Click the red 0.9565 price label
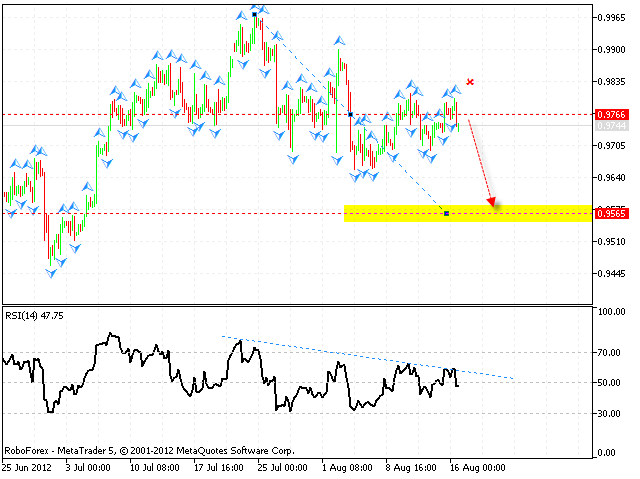Screen dimensions: 640x479 (x=611, y=214)
